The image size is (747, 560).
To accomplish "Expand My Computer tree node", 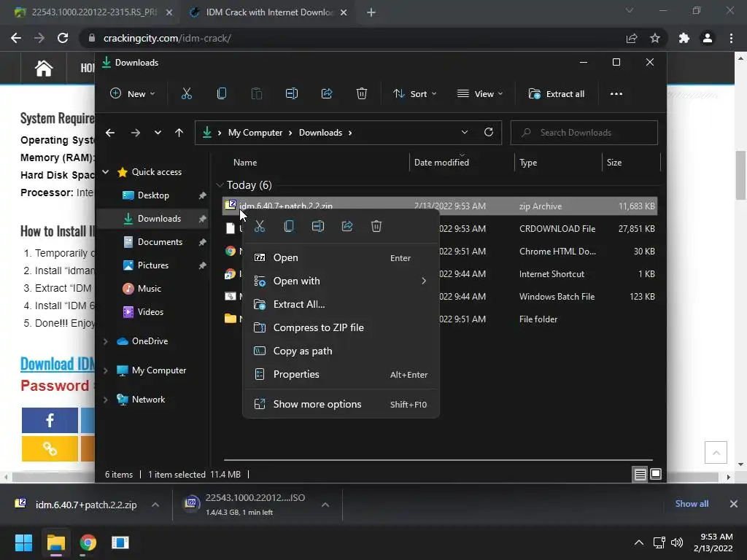I will [x=106, y=370].
